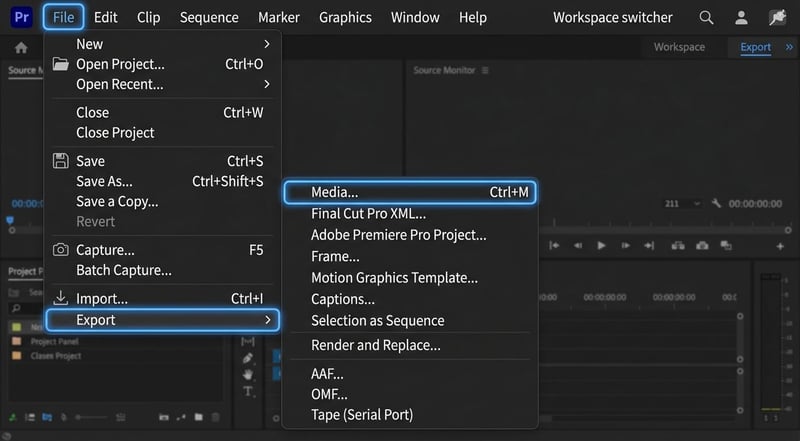The height and width of the screenshot is (441, 800).
Task: Select the tool above the Pen tool
Action: (247, 341)
